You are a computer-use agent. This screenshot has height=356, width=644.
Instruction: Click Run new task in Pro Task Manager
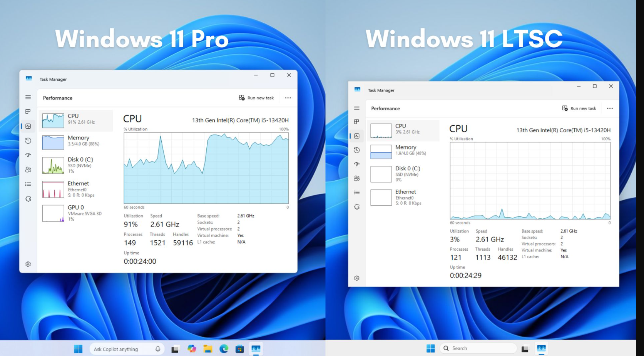(x=256, y=98)
